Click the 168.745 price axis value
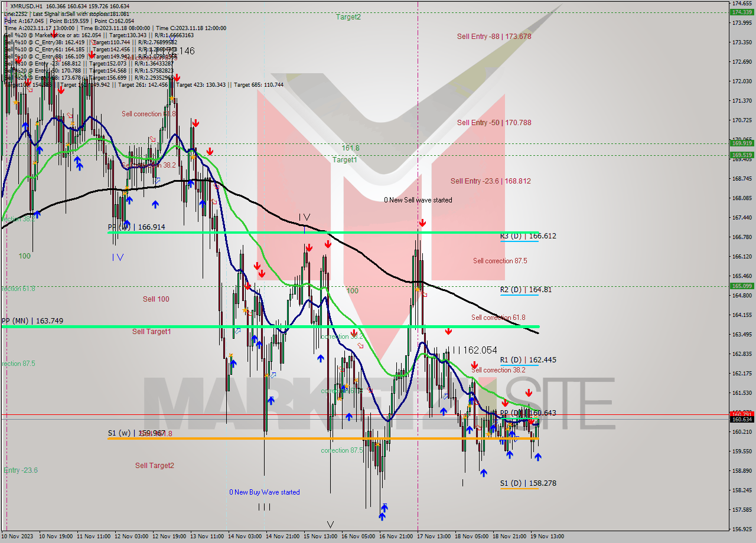 [742, 179]
